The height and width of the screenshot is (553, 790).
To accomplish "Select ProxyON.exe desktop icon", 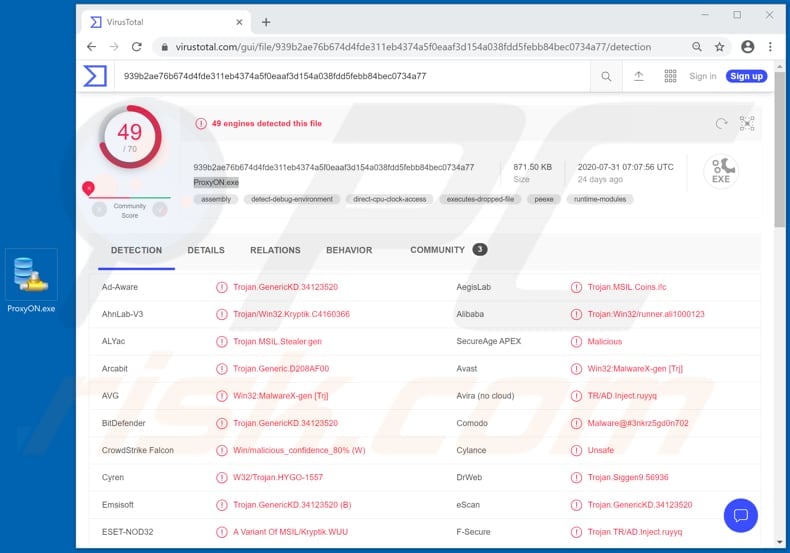I will (31, 282).
